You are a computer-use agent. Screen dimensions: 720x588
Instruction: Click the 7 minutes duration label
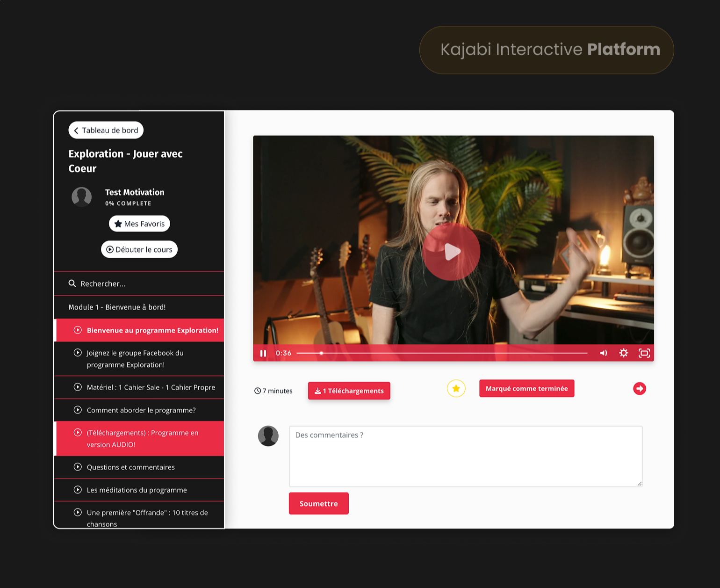(274, 391)
